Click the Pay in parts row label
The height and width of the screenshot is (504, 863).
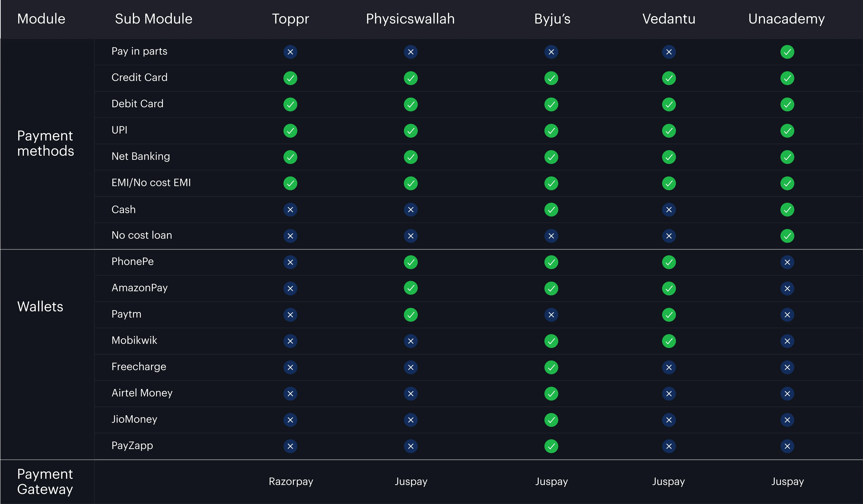click(139, 51)
